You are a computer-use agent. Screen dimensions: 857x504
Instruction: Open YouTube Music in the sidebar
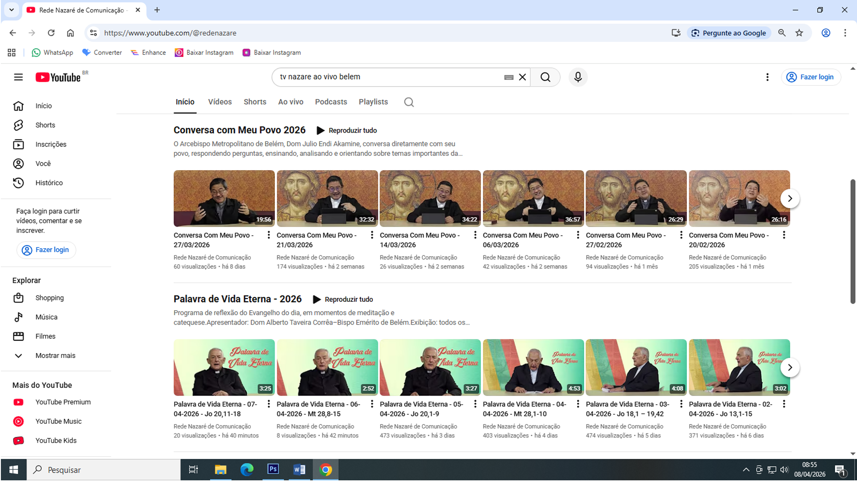tap(58, 421)
